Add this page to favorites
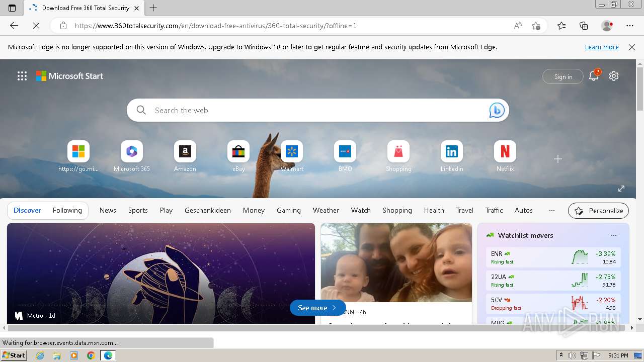 point(536,26)
